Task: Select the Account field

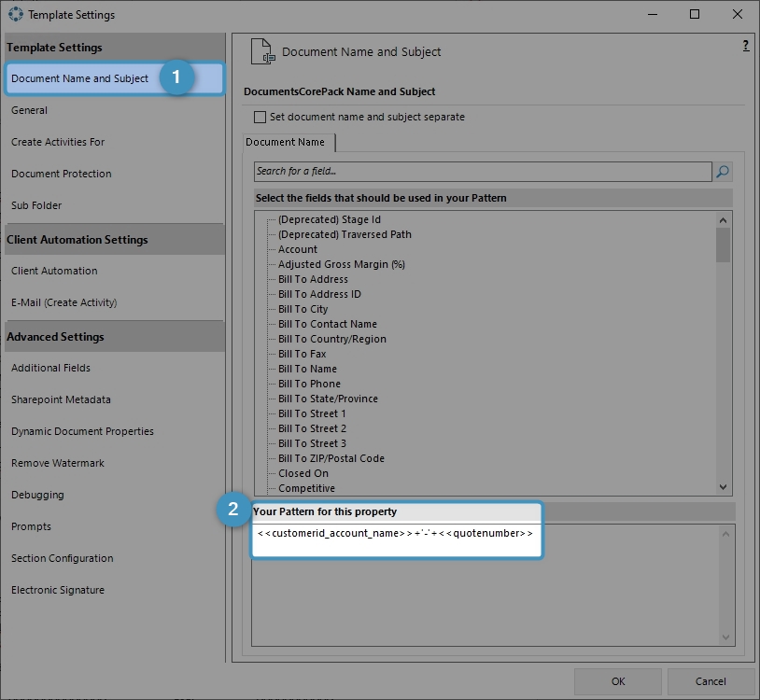Action: tap(298, 249)
